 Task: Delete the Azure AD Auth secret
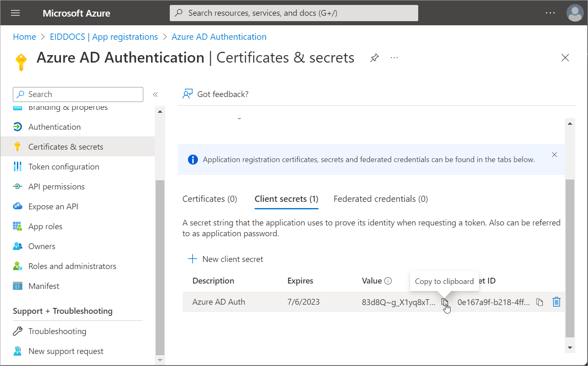[556, 302]
